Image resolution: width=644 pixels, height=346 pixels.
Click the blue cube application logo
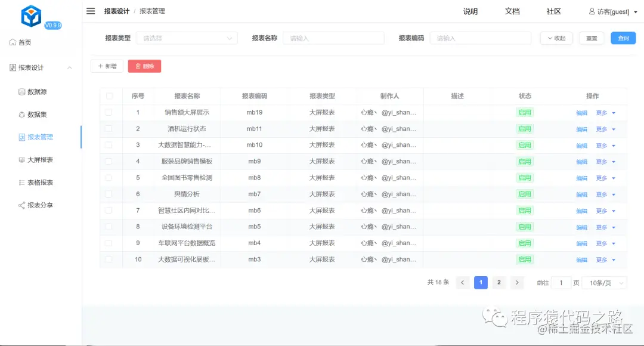click(31, 16)
